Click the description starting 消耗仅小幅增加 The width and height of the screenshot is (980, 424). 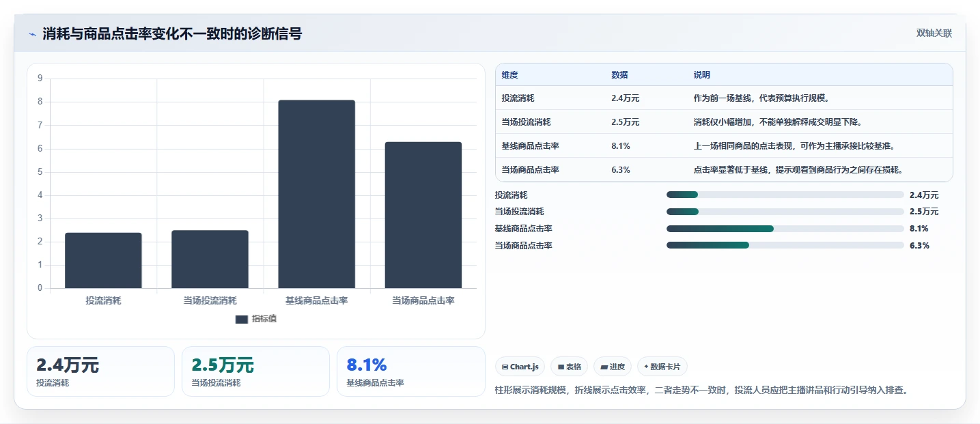(778, 122)
